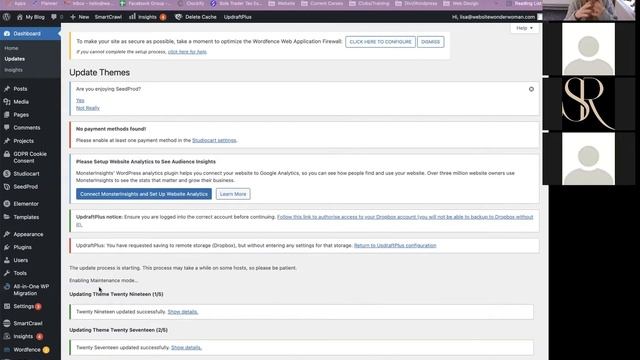Dismiss the SeedProd notice with circle icon
640x360 pixels.
(531, 89)
